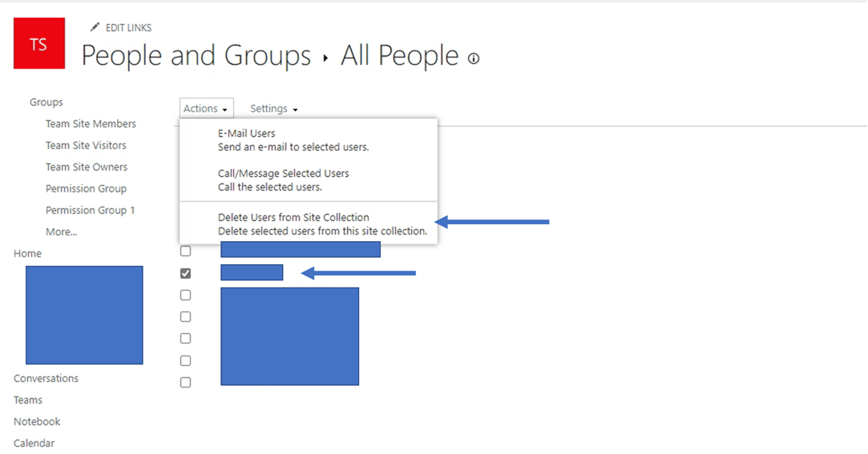Click the EDIT LINKS pencil icon
Viewport: 868px width, 454px height.
(x=95, y=27)
